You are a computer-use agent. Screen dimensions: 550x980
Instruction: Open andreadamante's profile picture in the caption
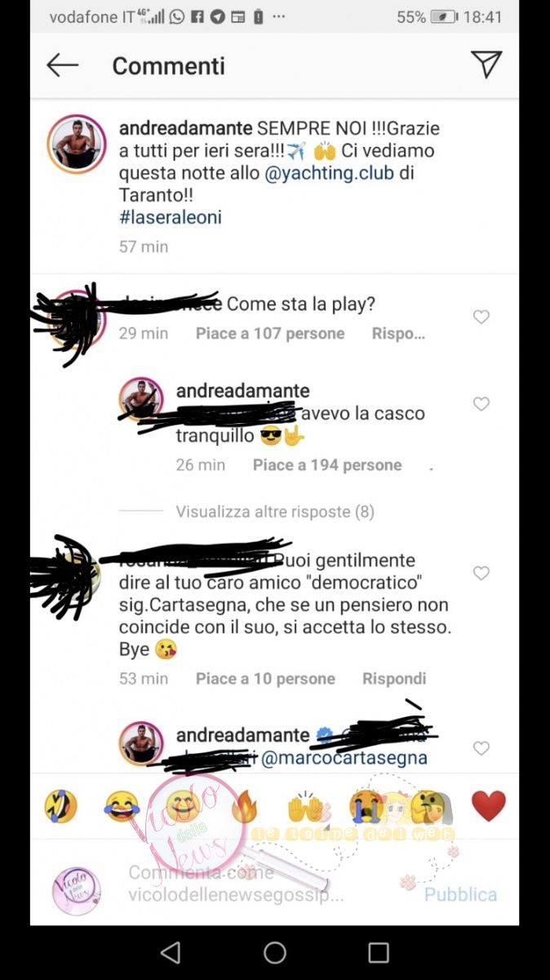click(77, 145)
